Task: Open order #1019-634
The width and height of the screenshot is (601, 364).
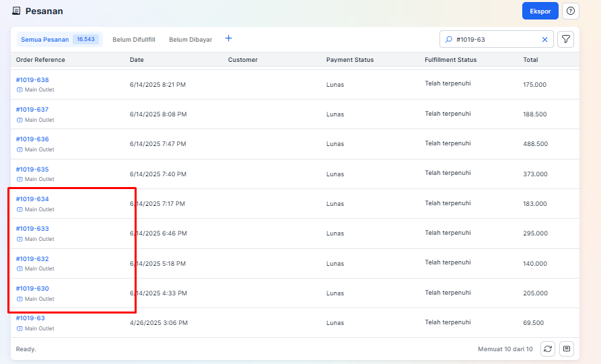Action: (32, 199)
